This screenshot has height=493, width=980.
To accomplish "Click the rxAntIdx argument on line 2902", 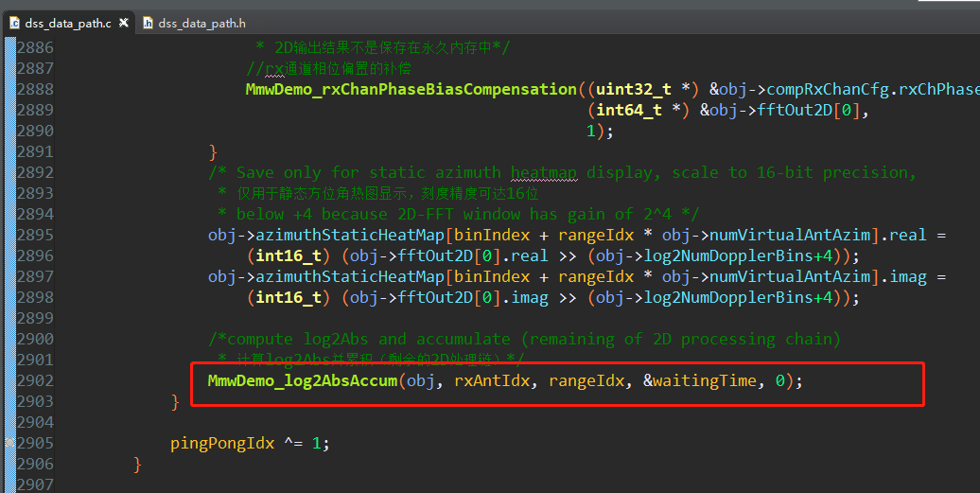I will (492, 380).
